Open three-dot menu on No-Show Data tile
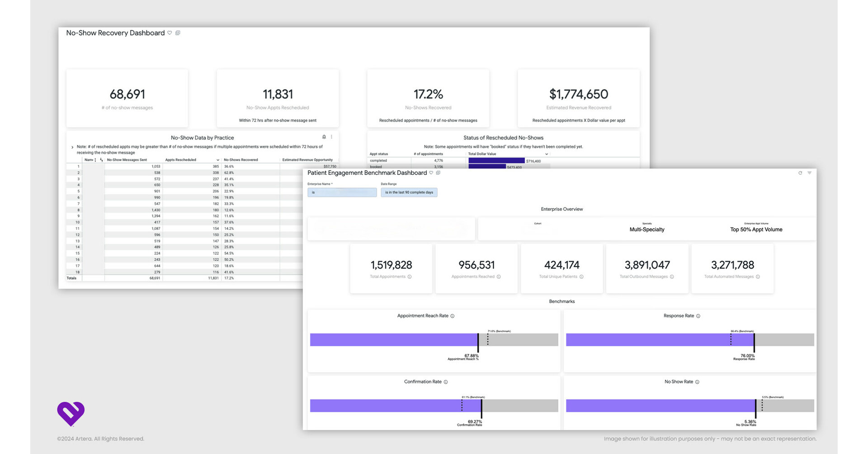 click(x=331, y=137)
